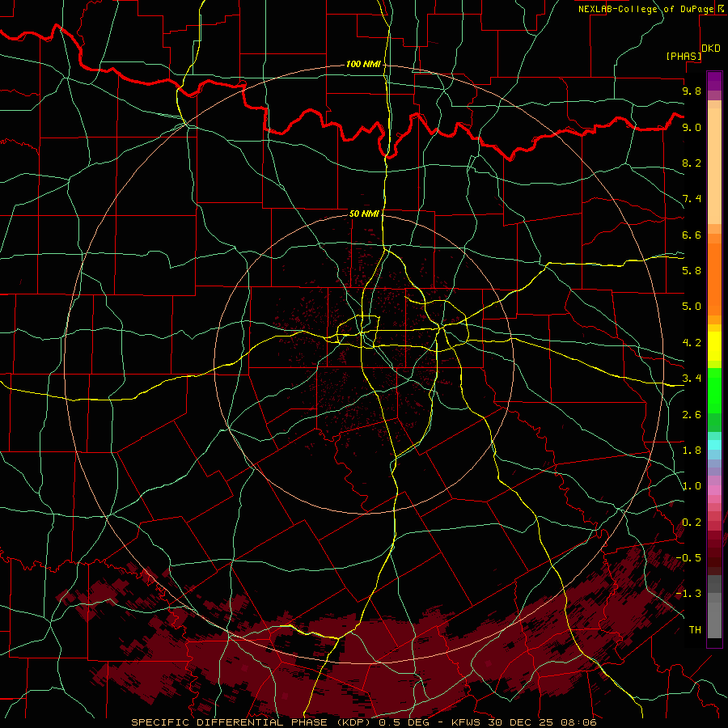Click the 0.5 DEG elevation text in the caption

[x=404, y=722]
